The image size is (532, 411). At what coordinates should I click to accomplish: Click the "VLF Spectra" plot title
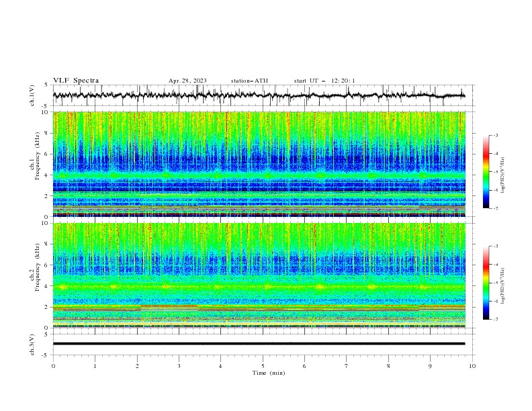(x=76, y=81)
